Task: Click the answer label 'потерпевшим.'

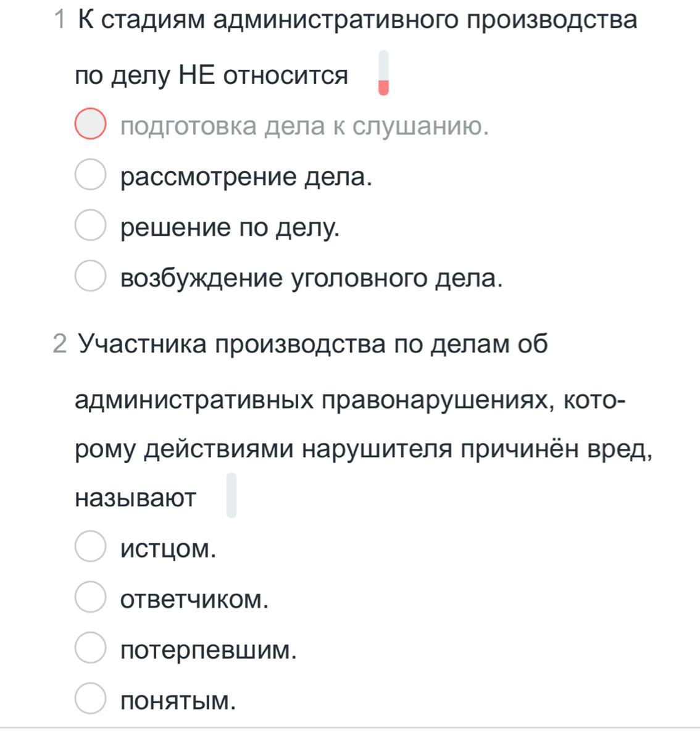Action: tap(209, 650)
